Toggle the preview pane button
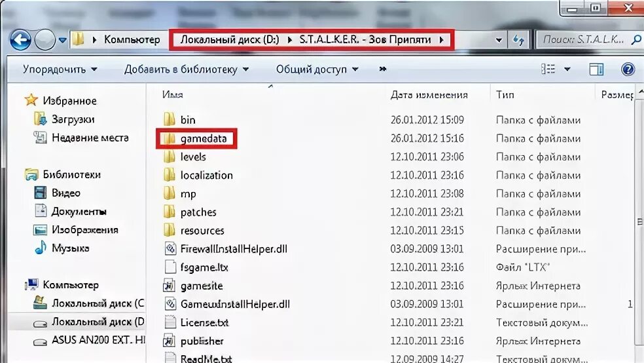The width and height of the screenshot is (644, 363). [596, 69]
